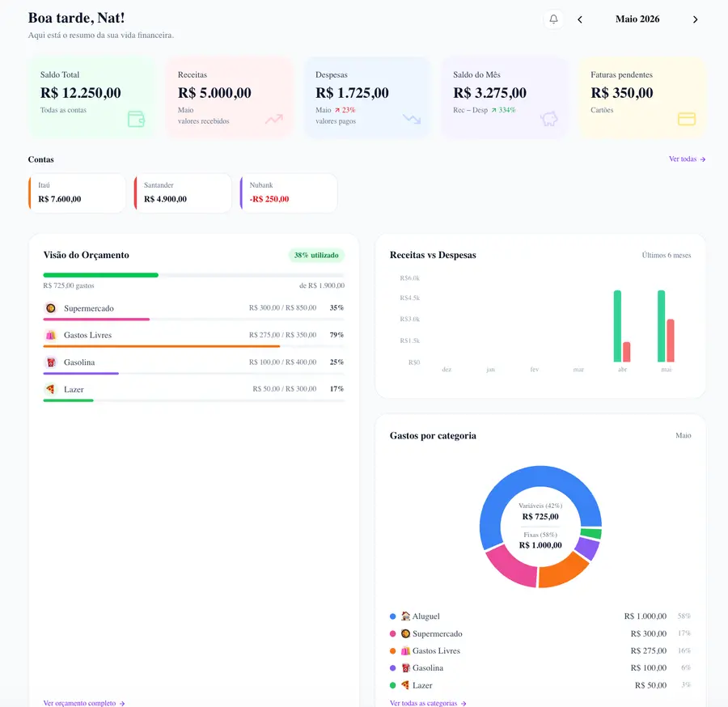Advance to next month using right chevron
728x707 pixels.
(x=695, y=19)
